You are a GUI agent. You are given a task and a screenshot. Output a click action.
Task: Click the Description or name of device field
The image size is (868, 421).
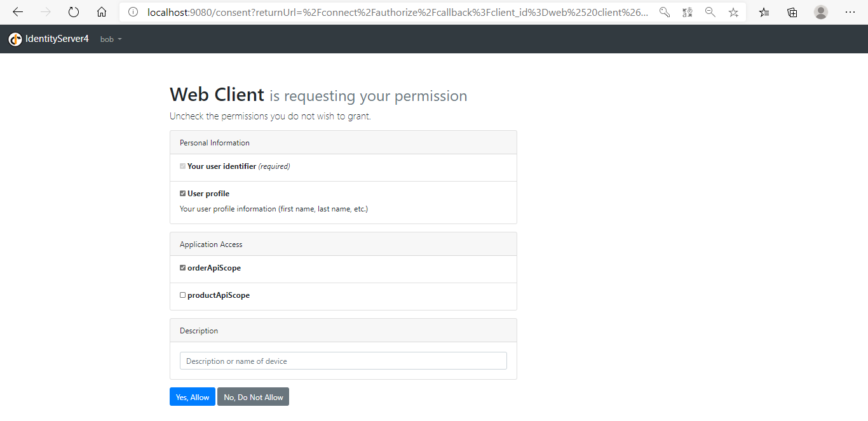(x=343, y=361)
